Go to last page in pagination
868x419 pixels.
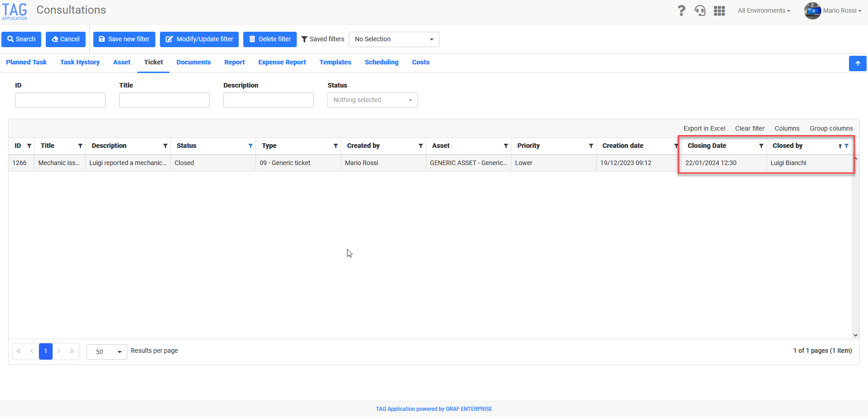point(72,351)
